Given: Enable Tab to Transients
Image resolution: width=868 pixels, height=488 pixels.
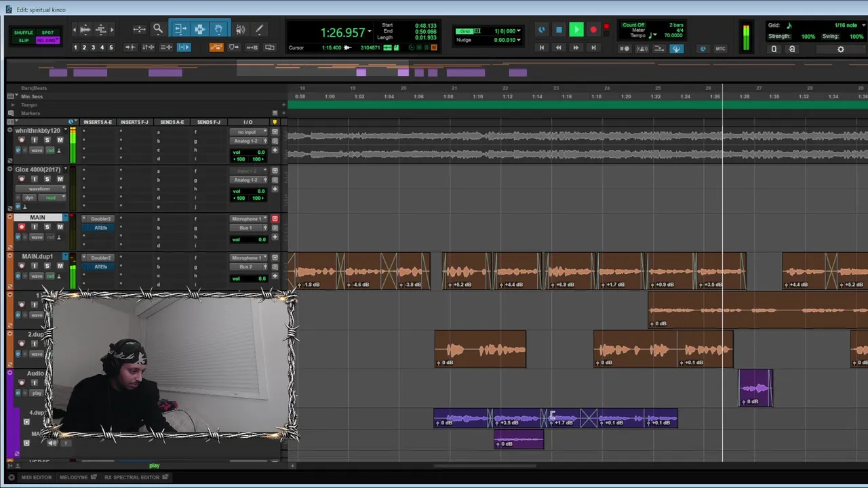Looking at the screenshot, I should click(x=130, y=47).
